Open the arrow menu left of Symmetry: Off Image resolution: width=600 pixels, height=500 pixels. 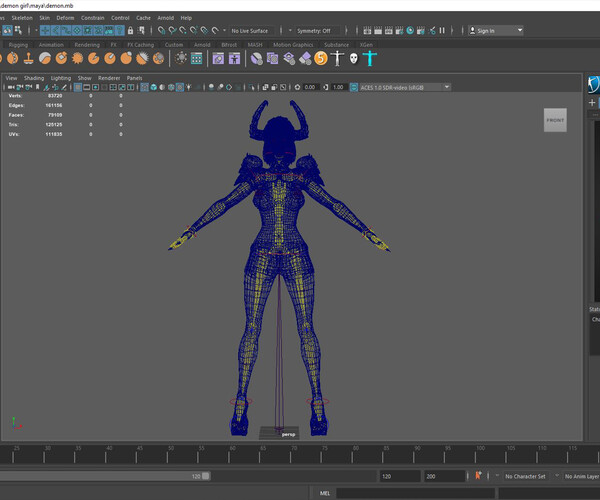click(x=290, y=31)
